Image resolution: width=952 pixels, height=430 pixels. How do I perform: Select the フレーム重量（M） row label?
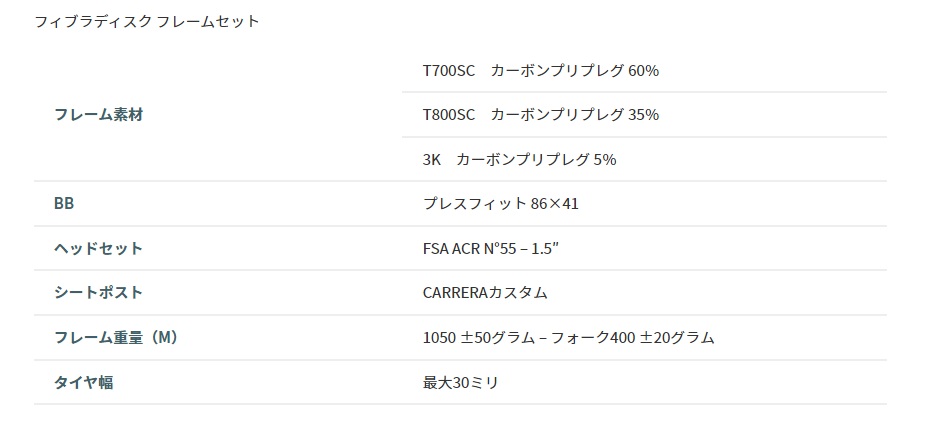[117, 337]
